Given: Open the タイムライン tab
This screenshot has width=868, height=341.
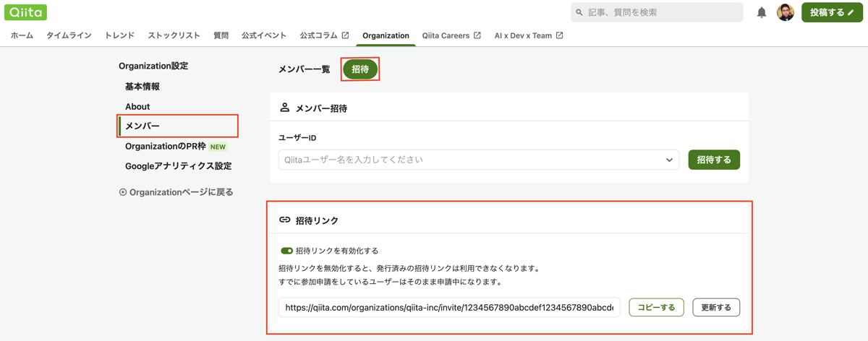Looking at the screenshot, I should click(x=69, y=35).
